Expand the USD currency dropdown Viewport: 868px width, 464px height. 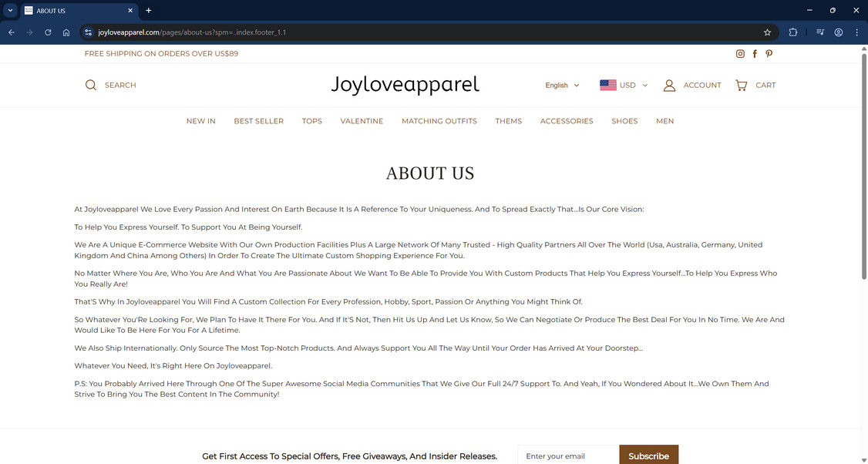(634, 86)
